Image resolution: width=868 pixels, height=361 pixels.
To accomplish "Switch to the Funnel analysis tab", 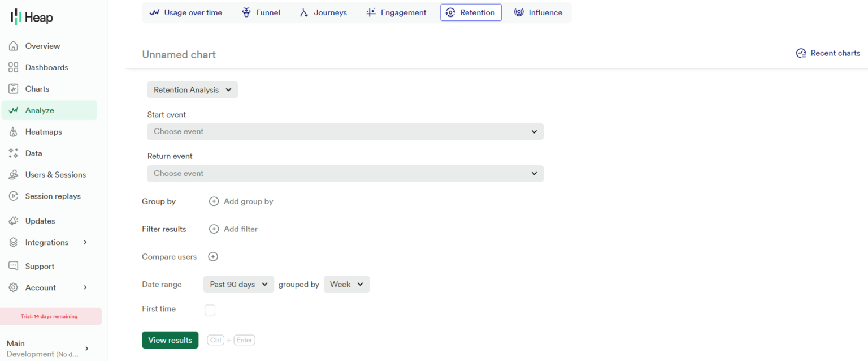I will coord(261,12).
